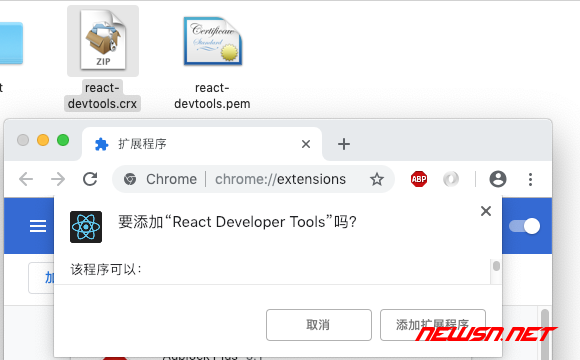
Task: Open the Chrome profile account icon
Action: pos(498,179)
